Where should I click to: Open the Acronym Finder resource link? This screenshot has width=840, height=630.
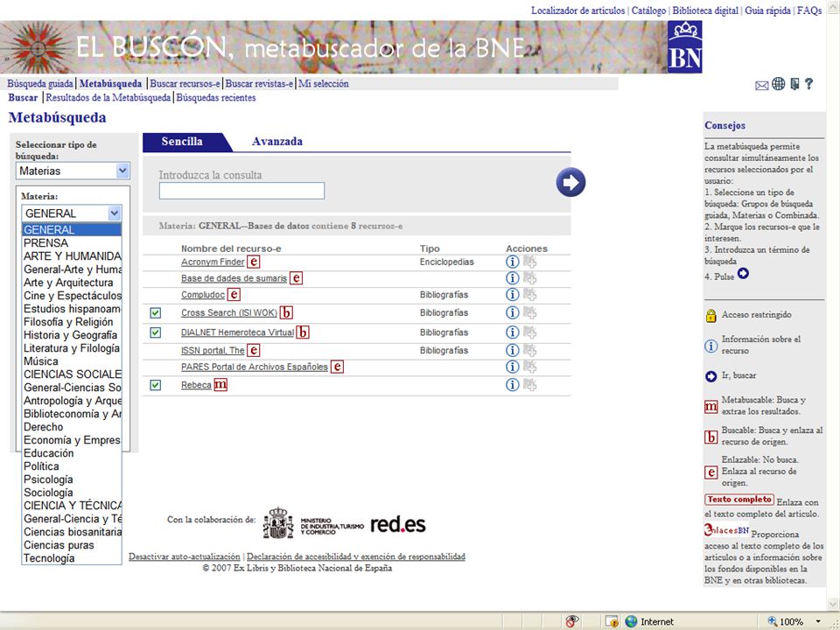click(x=213, y=262)
